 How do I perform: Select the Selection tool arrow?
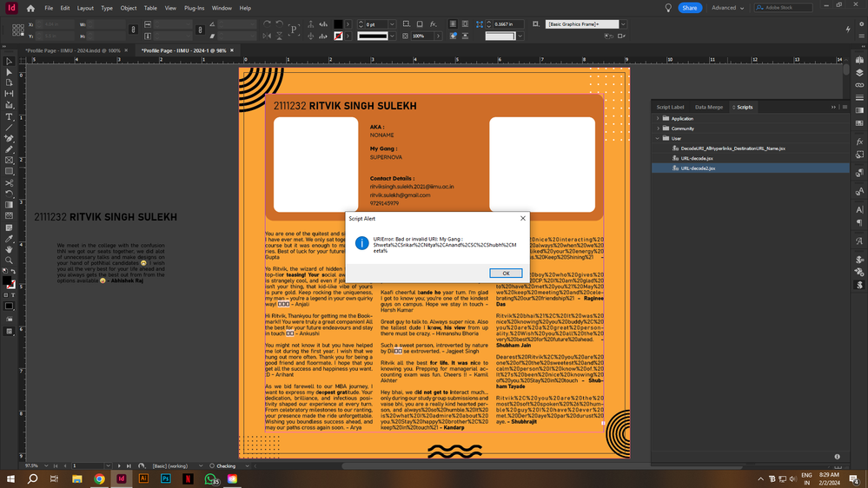pyautogui.click(x=9, y=62)
